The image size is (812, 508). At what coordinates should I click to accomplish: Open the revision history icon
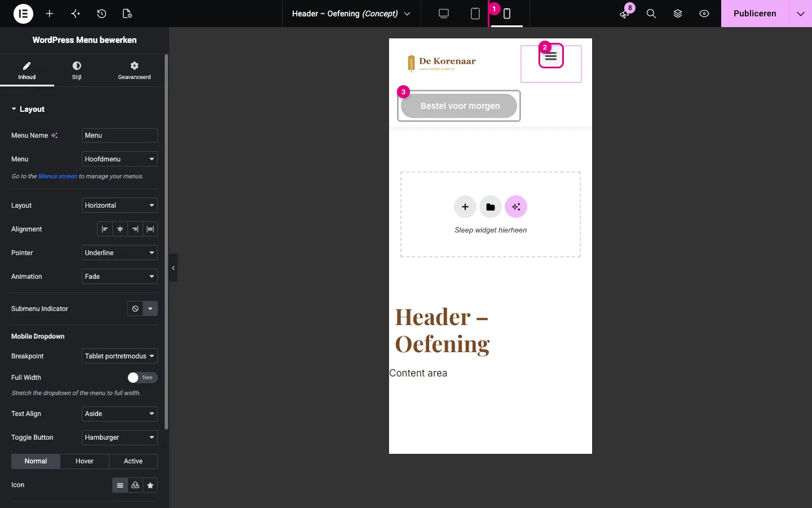point(101,14)
